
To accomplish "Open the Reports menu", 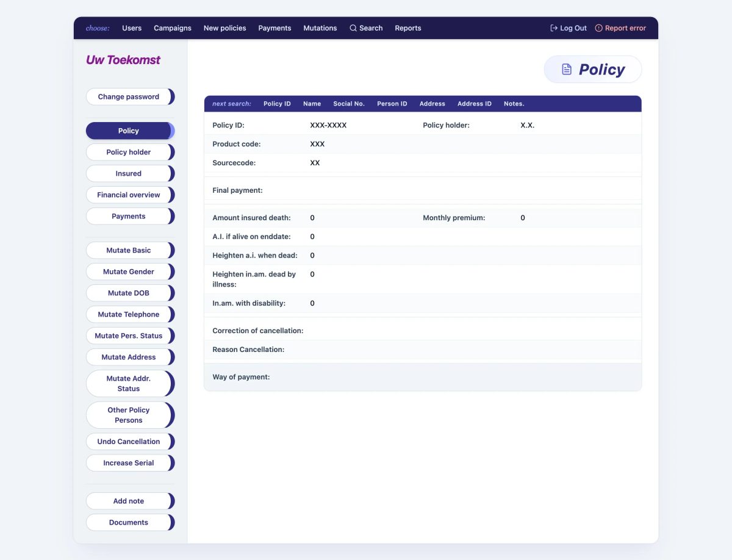I will [x=408, y=28].
